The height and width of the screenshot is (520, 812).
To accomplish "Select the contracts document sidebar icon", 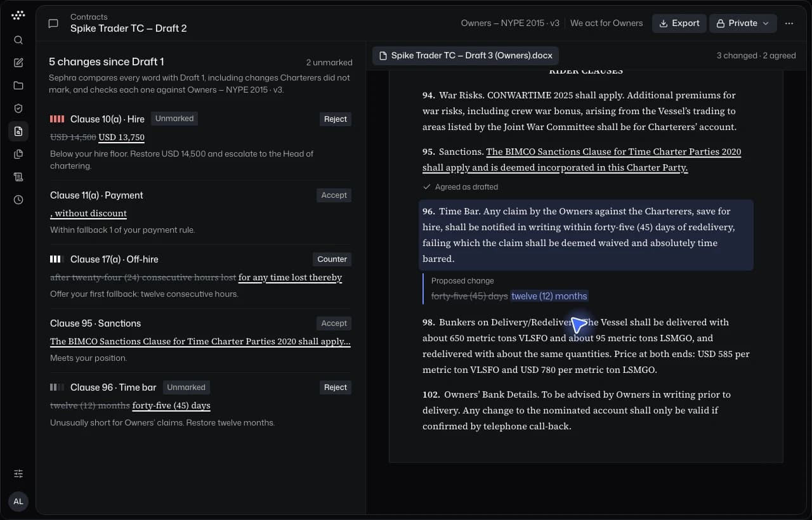I will [x=18, y=131].
